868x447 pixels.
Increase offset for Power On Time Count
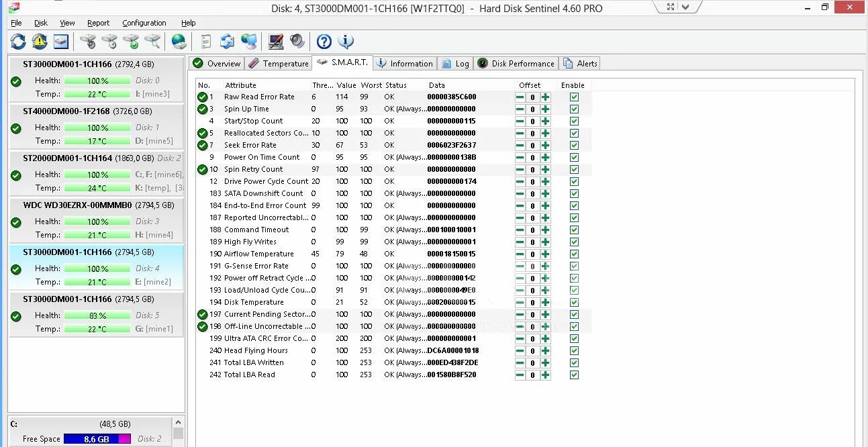[x=545, y=158]
